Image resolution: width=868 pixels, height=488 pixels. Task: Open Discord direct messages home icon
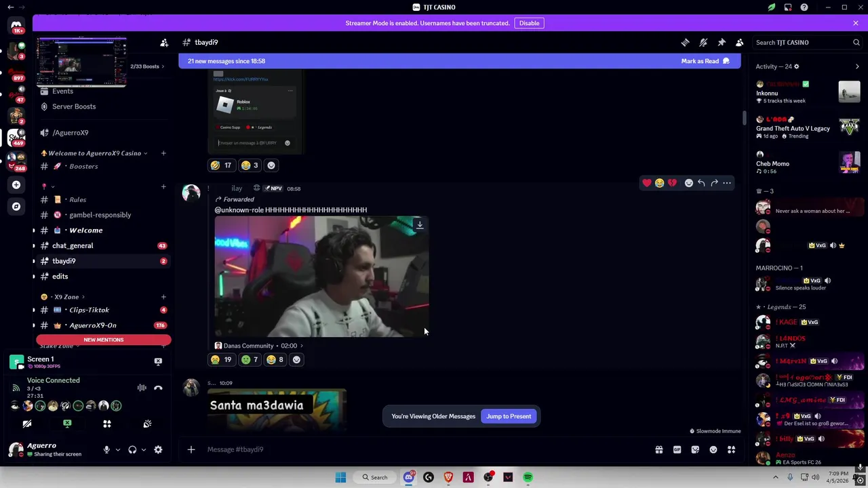tap(16, 26)
